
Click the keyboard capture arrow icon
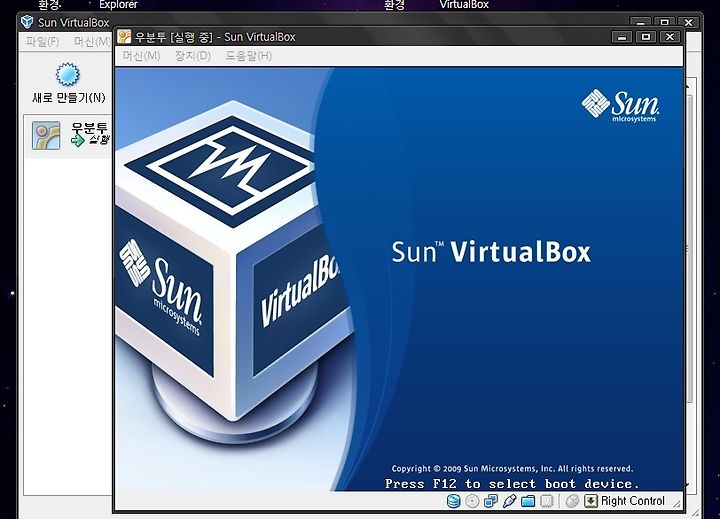point(591,501)
